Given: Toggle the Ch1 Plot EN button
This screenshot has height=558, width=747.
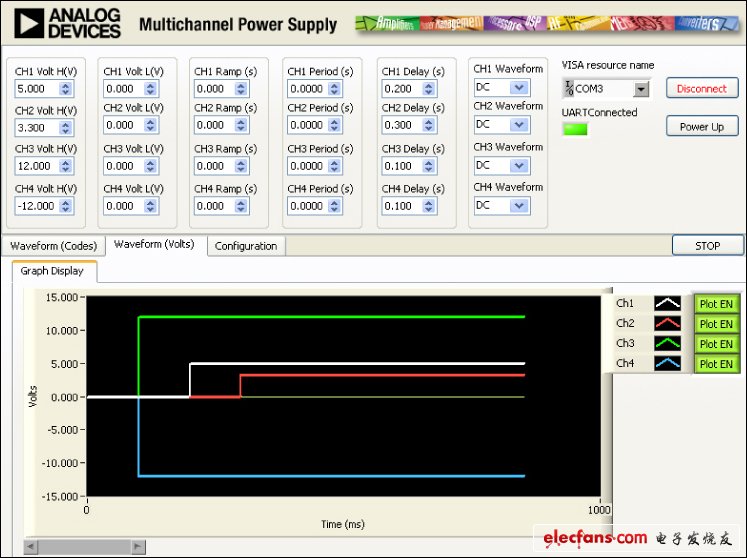Looking at the screenshot, I should coord(715,304).
